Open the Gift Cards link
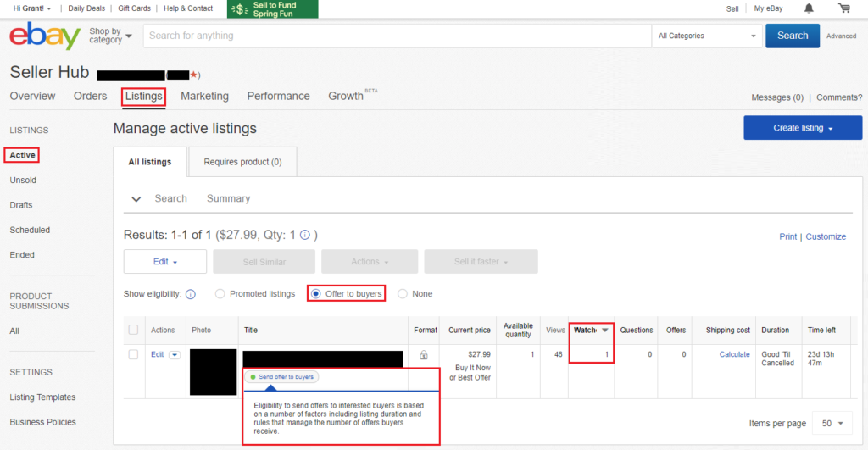The width and height of the screenshot is (868, 450). pyautogui.click(x=134, y=8)
